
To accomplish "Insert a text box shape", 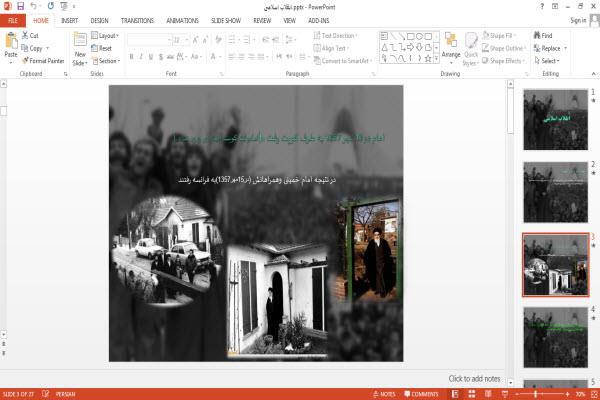I will (x=384, y=37).
